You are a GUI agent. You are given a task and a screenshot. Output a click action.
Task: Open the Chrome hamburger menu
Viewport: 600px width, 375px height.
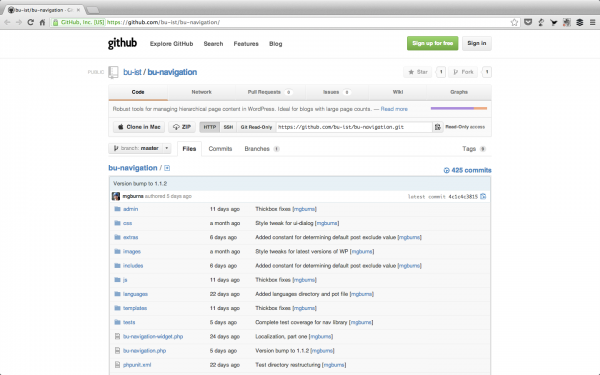click(592, 22)
